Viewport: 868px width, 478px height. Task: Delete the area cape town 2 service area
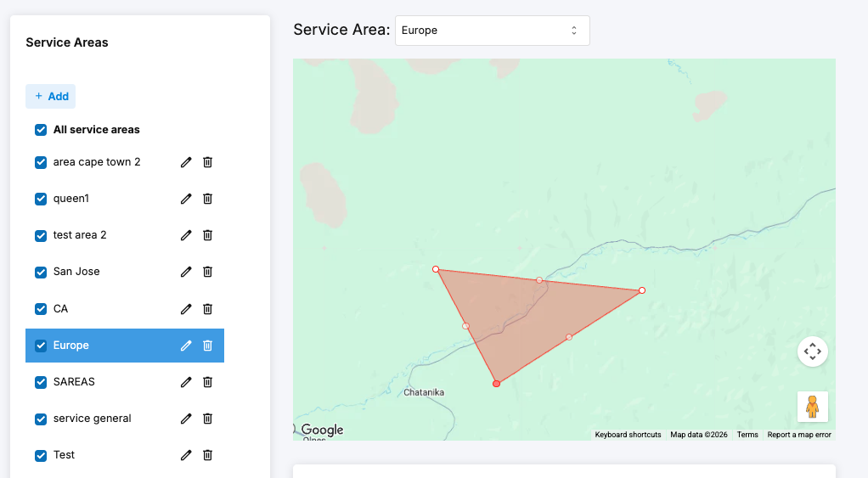pos(207,162)
